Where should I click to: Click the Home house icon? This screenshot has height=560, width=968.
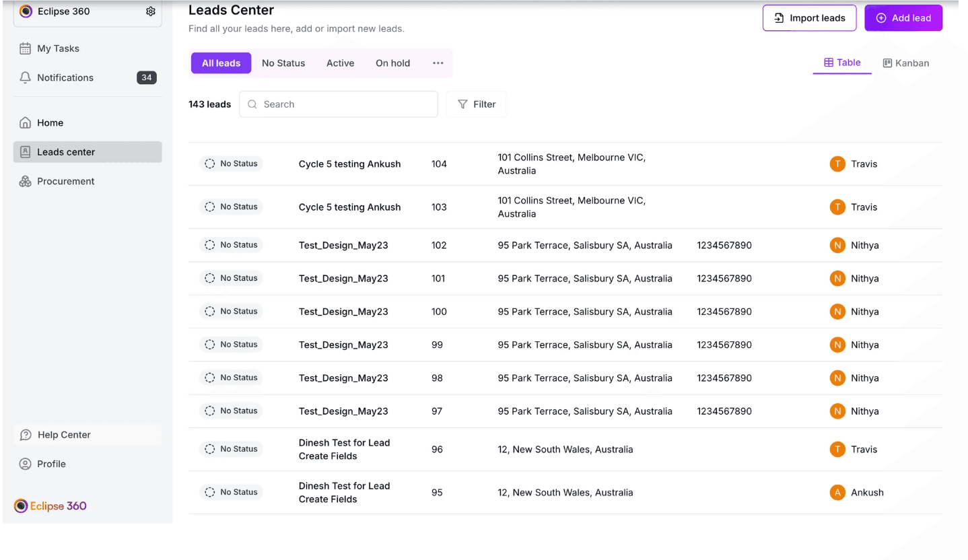(26, 123)
